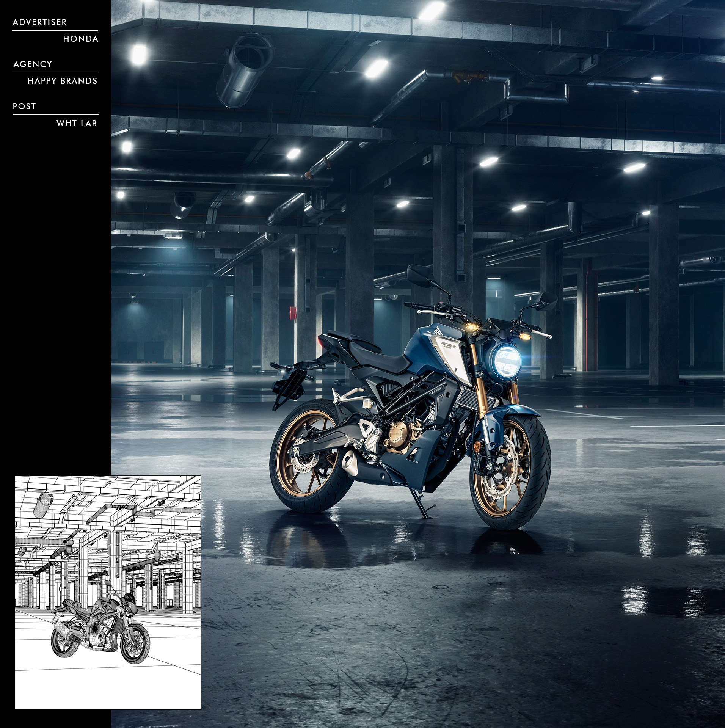Select the WHT LAB credit text
Viewport: 725px width, 728px height.
coord(77,124)
